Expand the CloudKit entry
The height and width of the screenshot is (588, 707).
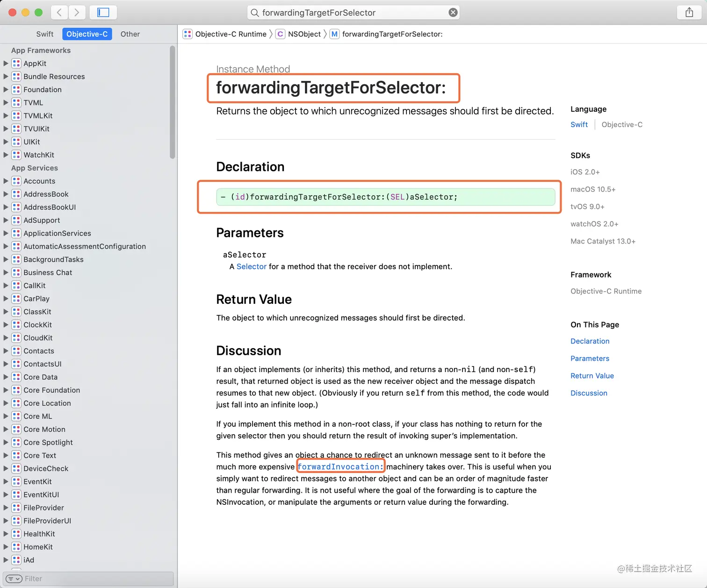[x=6, y=338]
